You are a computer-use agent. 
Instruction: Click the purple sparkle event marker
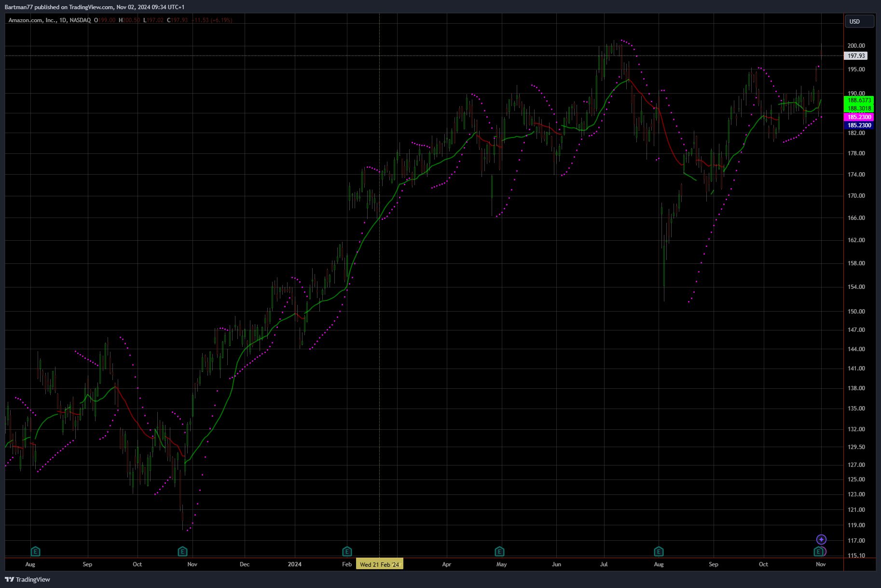pos(821,539)
